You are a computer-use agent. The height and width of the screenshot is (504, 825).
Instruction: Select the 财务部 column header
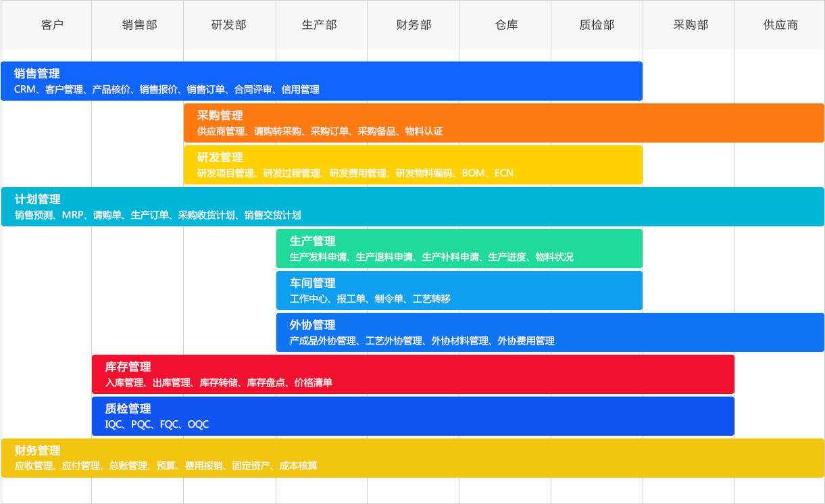point(413,26)
